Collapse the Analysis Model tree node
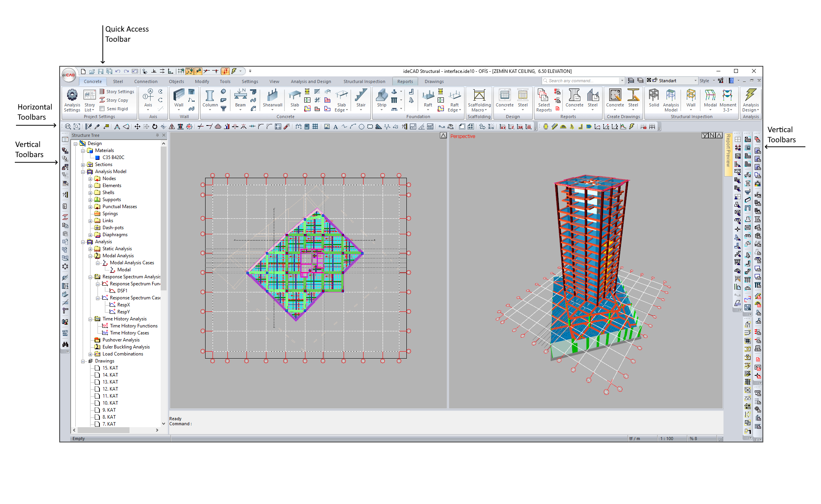 click(x=83, y=172)
